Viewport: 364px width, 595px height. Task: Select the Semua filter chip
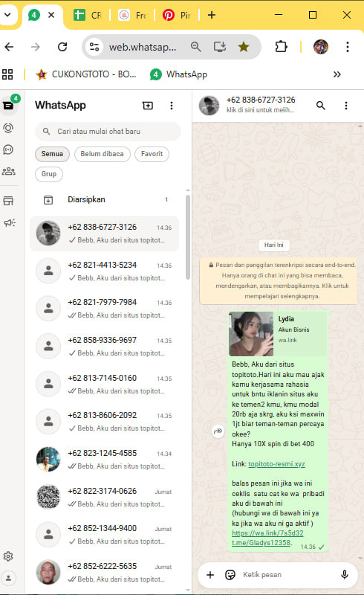pyautogui.click(x=52, y=154)
